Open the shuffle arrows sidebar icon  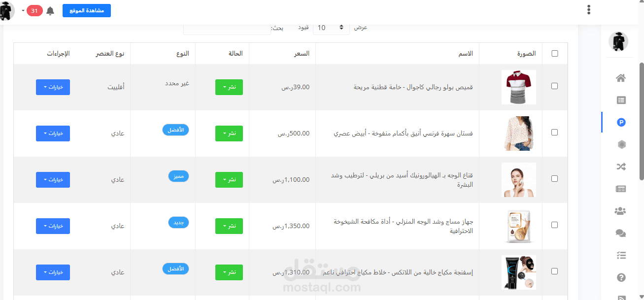click(x=621, y=167)
